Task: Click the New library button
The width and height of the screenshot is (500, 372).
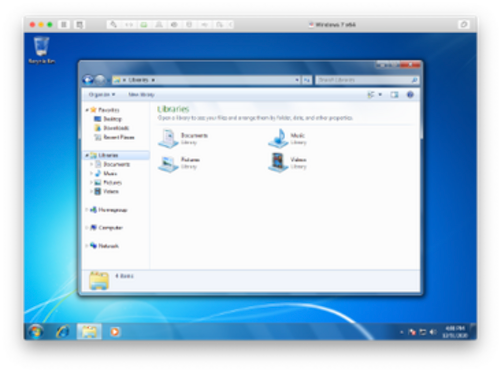Action: (x=141, y=95)
